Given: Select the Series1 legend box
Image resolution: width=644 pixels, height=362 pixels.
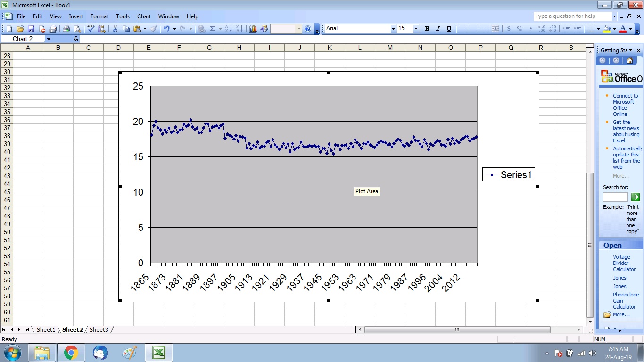Looking at the screenshot, I should tap(509, 175).
